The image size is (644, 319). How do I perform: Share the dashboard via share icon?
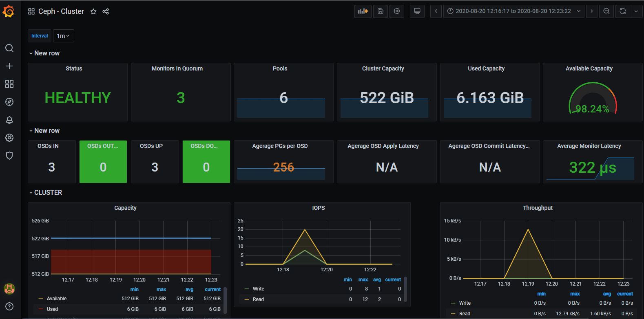pyautogui.click(x=106, y=11)
